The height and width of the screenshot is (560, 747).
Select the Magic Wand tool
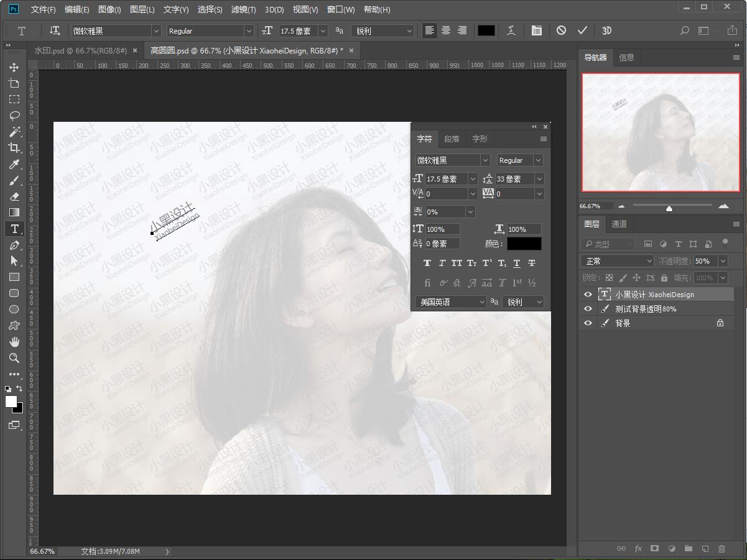point(14,132)
